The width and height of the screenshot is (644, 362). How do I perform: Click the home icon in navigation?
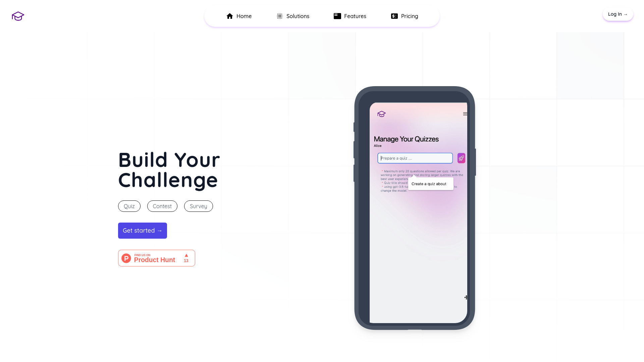(x=229, y=16)
